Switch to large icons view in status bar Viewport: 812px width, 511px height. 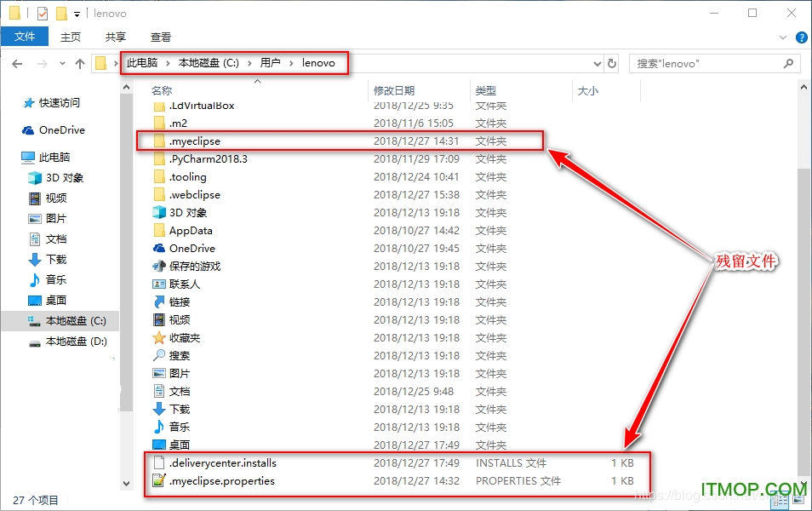[x=798, y=502]
